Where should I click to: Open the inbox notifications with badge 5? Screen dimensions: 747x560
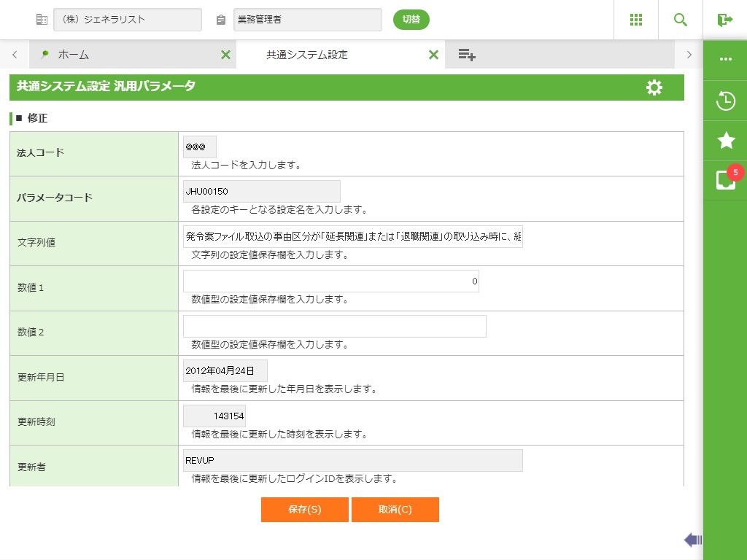pos(725,179)
